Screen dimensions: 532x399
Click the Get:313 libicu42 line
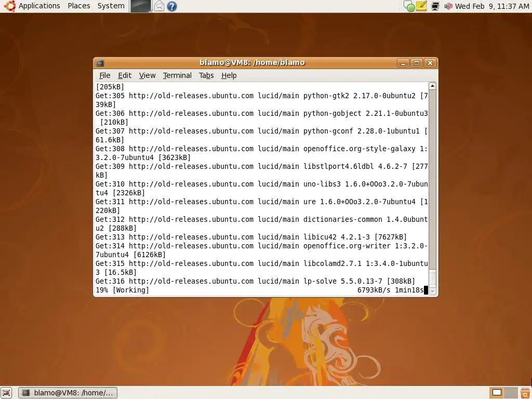[x=251, y=237]
